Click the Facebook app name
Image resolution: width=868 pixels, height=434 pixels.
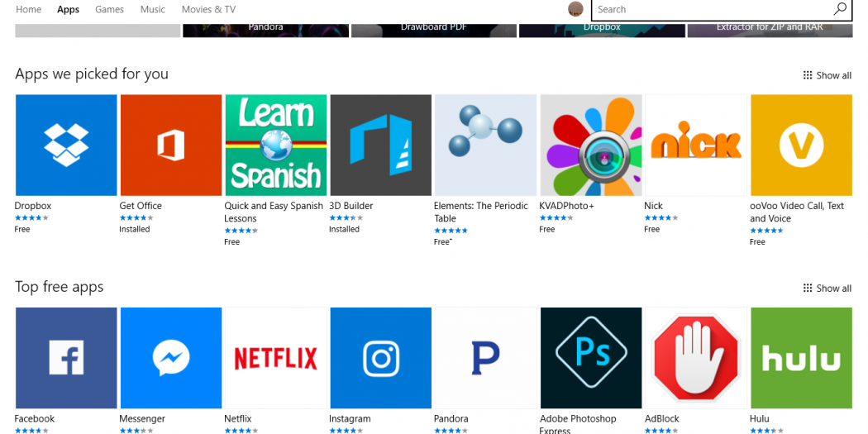tap(35, 418)
